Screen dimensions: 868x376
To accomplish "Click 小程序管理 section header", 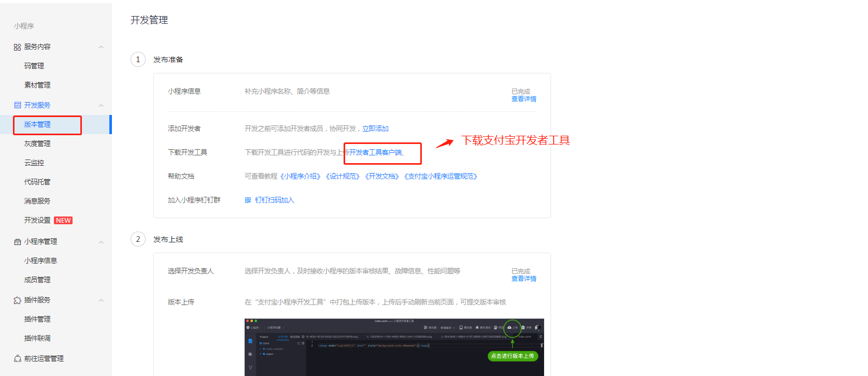I will [40, 241].
